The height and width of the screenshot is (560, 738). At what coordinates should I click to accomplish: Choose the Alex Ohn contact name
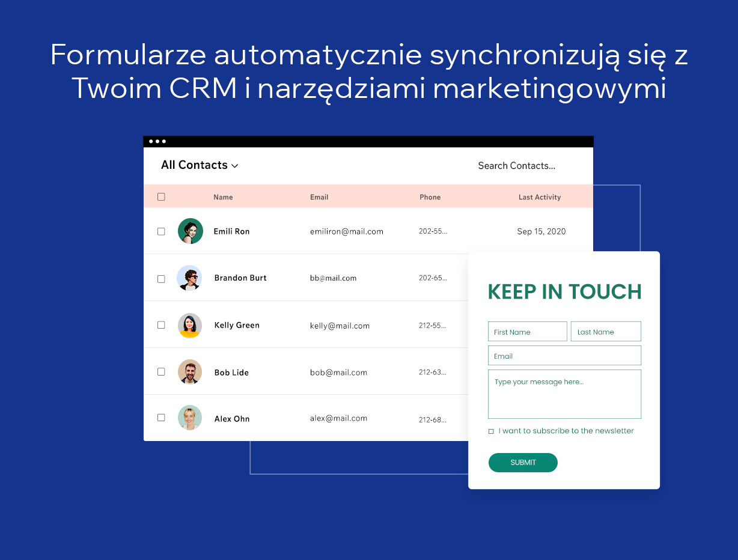pos(232,419)
